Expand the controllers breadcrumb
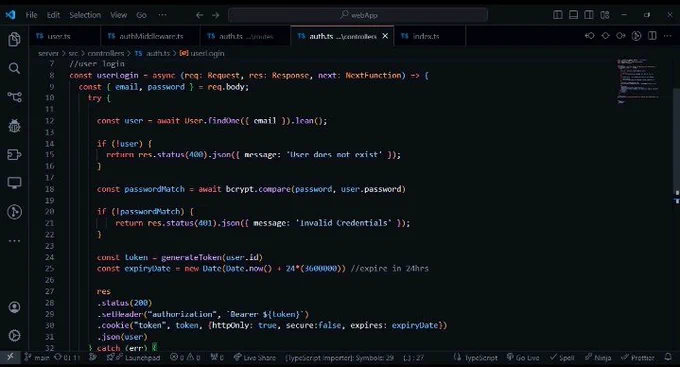The height and width of the screenshot is (367, 680). (x=106, y=53)
